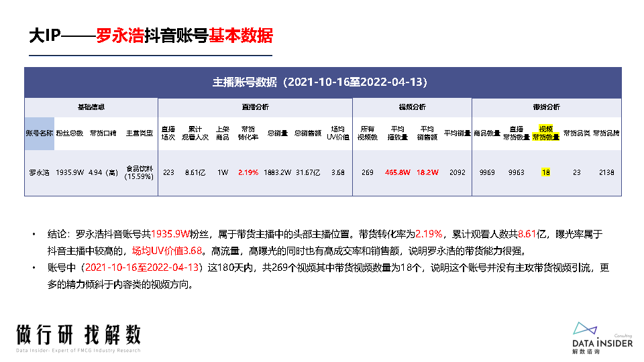Select the 所有视频数 column header

click(368, 133)
